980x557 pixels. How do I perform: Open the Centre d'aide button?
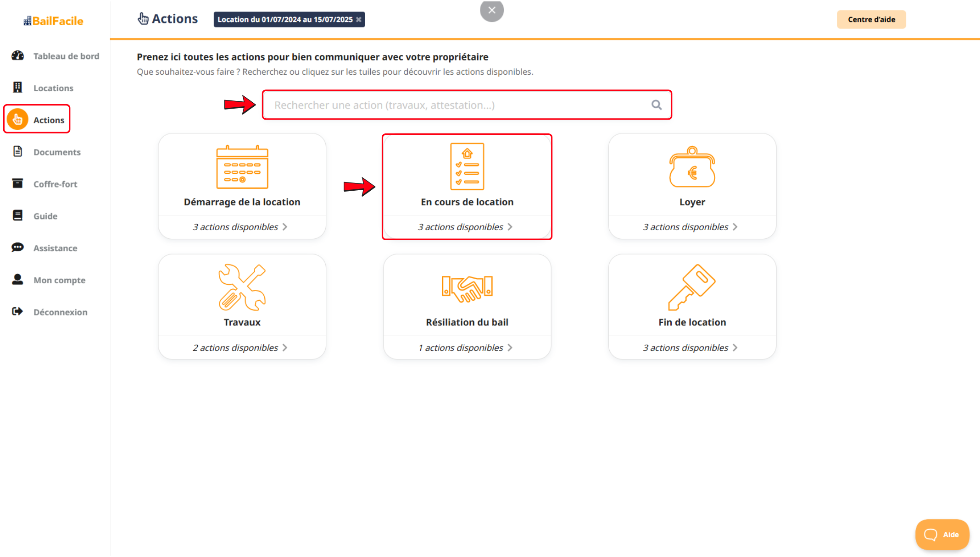pyautogui.click(x=871, y=19)
